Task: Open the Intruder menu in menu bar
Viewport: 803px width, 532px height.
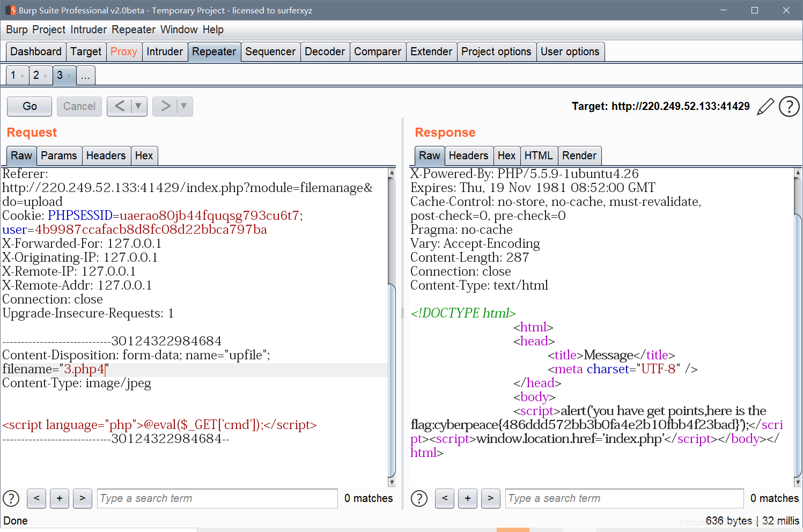Action: pyautogui.click(x=89, y=29)
